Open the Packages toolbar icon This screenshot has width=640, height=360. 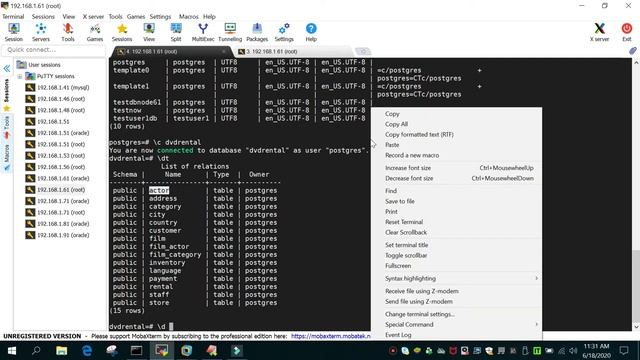[257, 32]
